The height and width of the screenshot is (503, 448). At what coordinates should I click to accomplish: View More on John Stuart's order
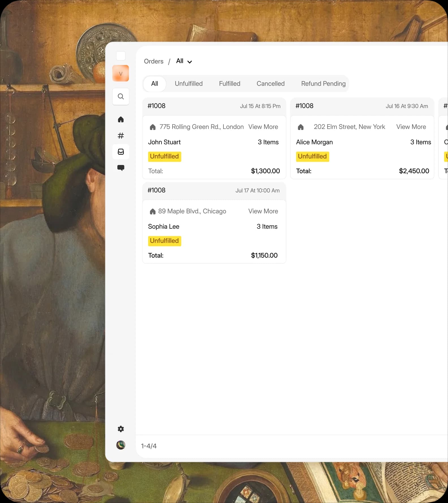(263, 127)
